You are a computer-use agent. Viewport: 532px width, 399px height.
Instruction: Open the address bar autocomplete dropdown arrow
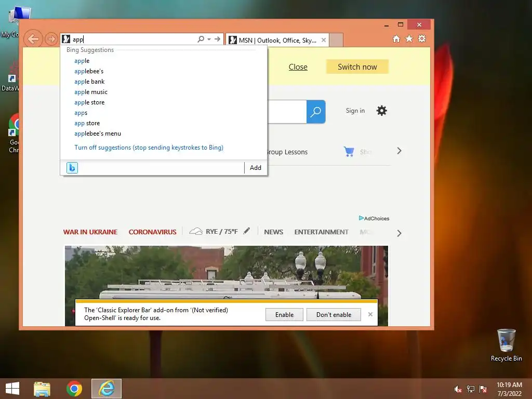tap(209, 39)
